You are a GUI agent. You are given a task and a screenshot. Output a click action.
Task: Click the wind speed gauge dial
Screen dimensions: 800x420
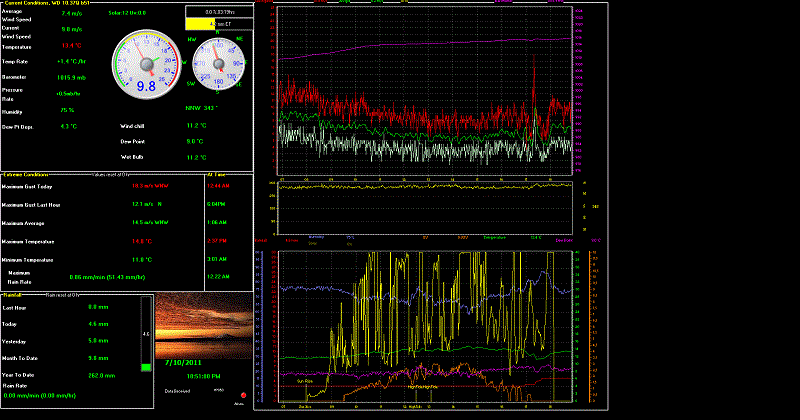145,64
